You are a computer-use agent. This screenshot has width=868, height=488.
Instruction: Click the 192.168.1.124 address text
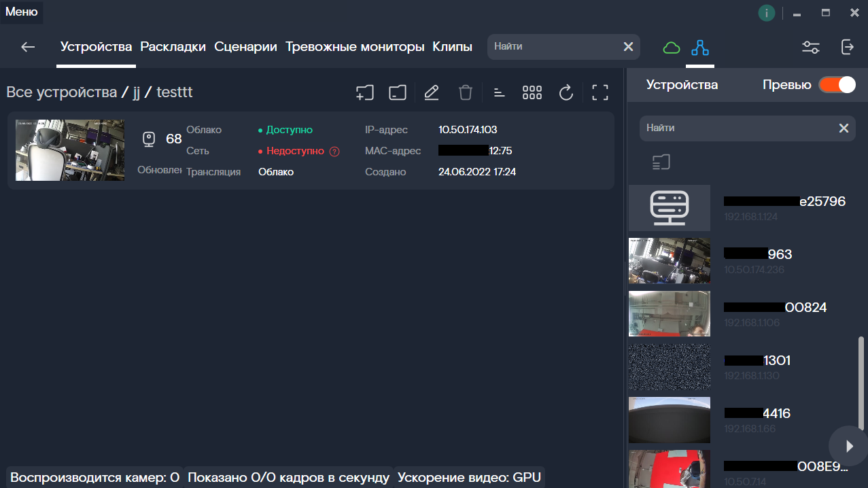coord(750,217)
